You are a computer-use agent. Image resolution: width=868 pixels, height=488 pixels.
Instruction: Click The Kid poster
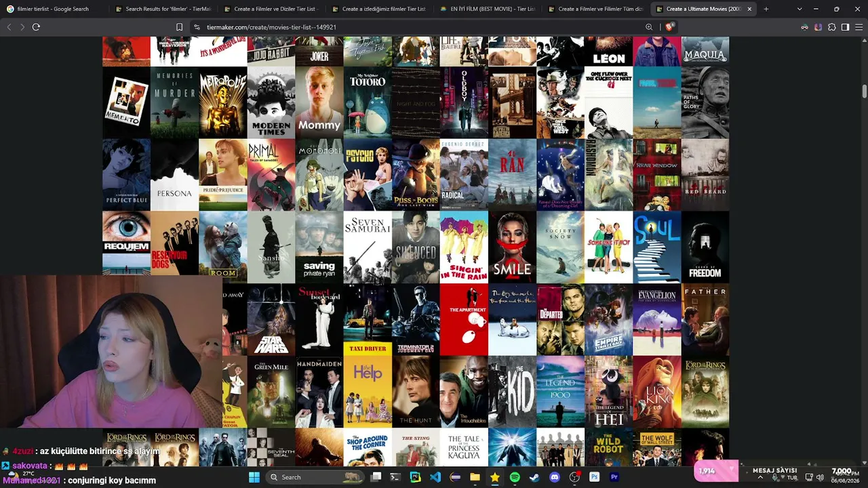pos(512,392)
